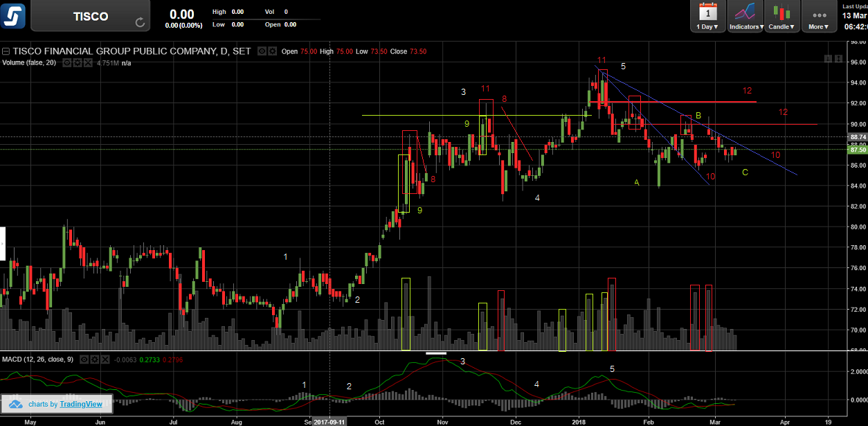868x426 pixels.
Task: Click MACD value 0.2796 in legend
Action: point(172,360)
